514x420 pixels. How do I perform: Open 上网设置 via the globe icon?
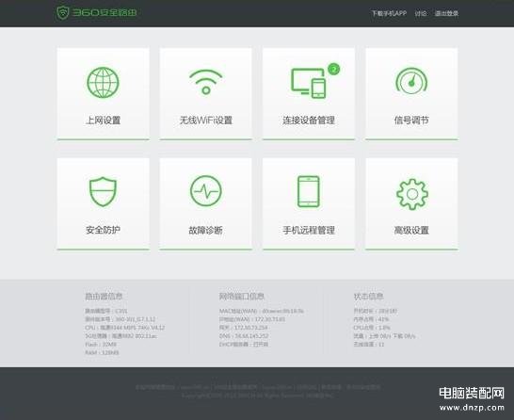[103, 83]
